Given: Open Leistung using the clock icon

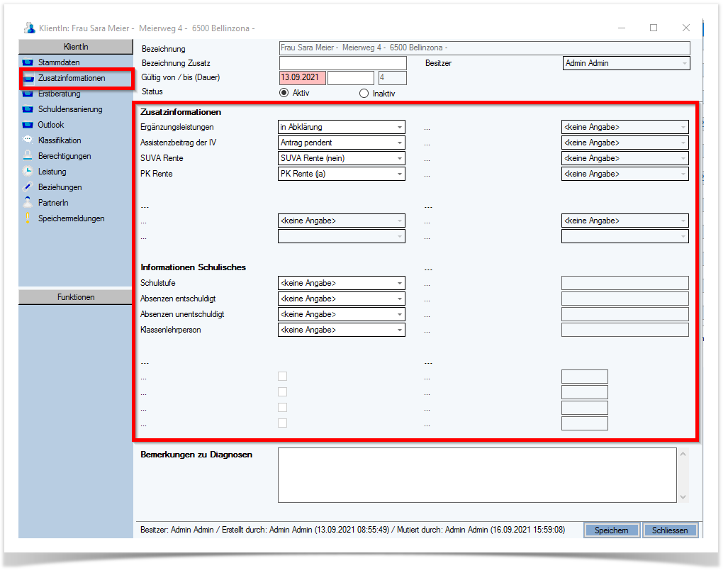Looking at the screenshot, I should (28, 172).
